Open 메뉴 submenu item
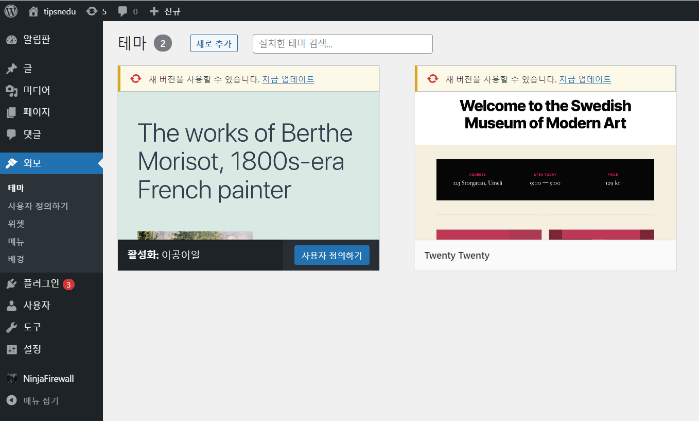Image resolution: width=699 pixels, height=421 pixels. click(x=16, y=242)
